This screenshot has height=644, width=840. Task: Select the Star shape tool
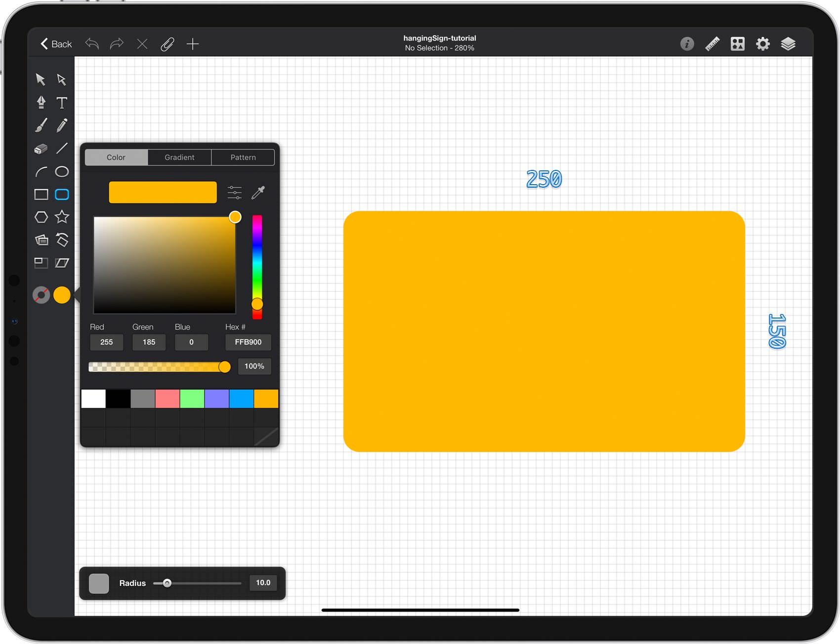point(62,217)
